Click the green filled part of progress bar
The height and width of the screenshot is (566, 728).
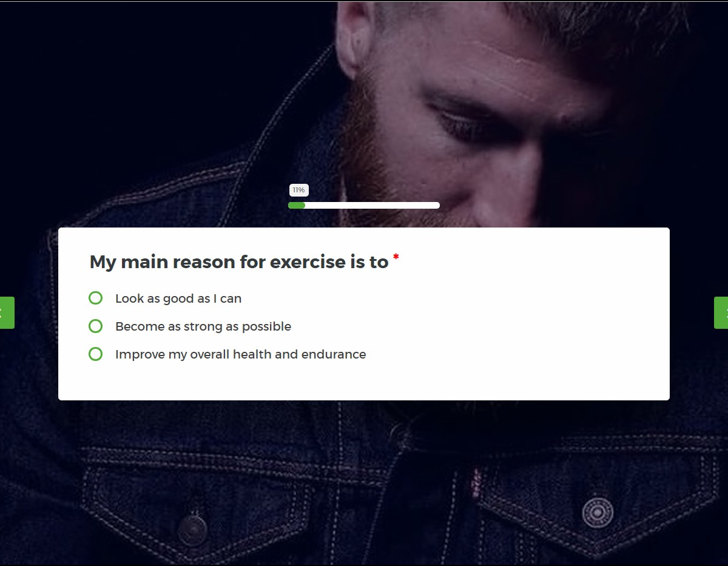click(297, 205)
